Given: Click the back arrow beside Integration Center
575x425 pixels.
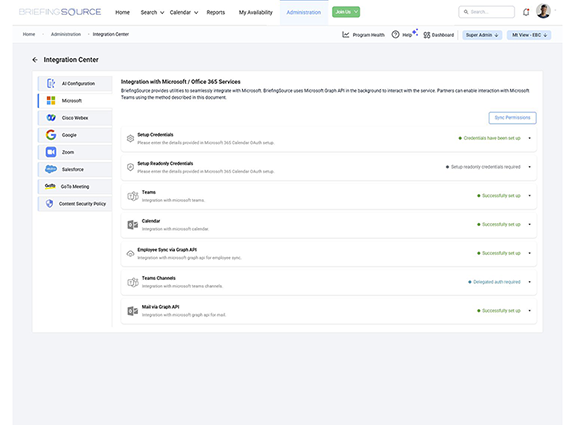Looking at the screenshot, I should click(x=35, y=60).
